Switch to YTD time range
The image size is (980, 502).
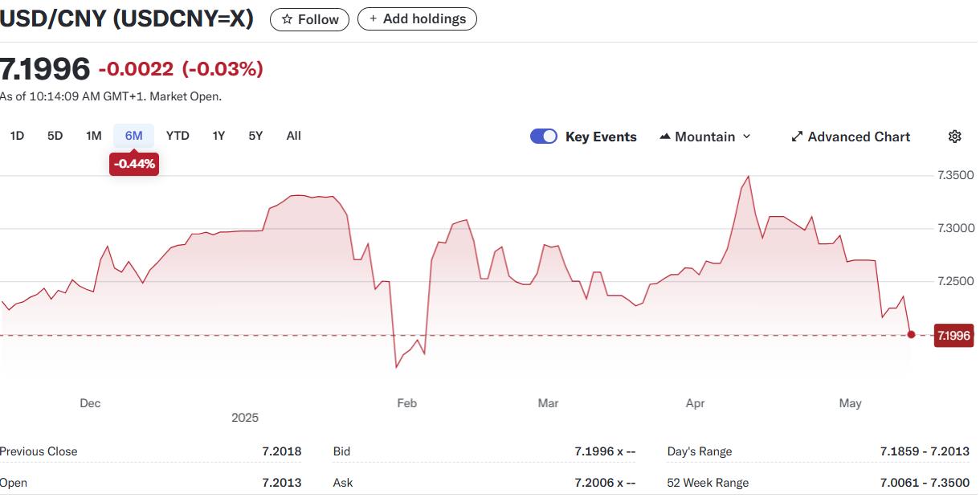coord(178,136)
